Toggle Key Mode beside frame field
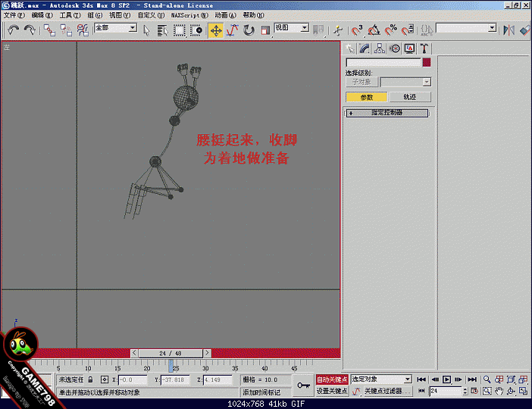This screenshot has height=409, width=532. [x=421, y=391]
